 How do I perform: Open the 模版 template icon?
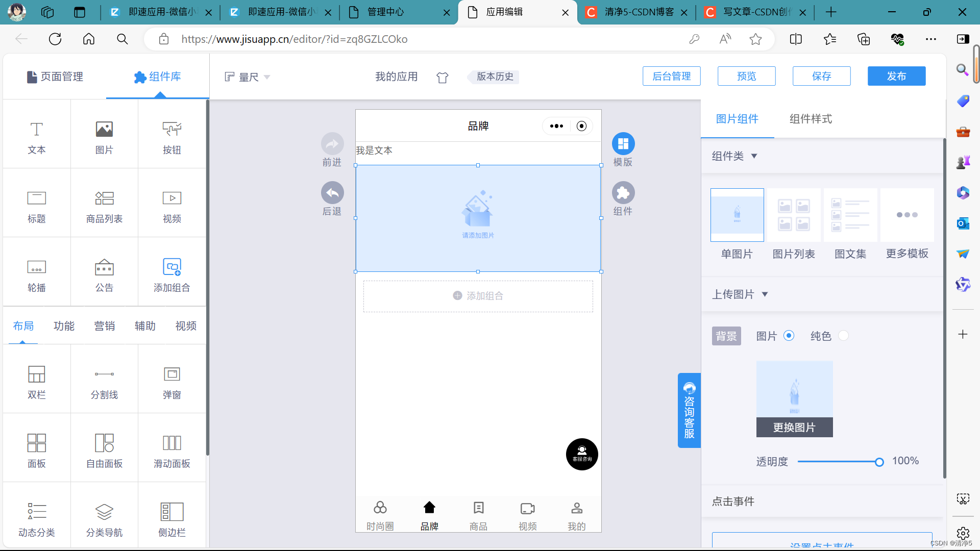pos(623,144)
